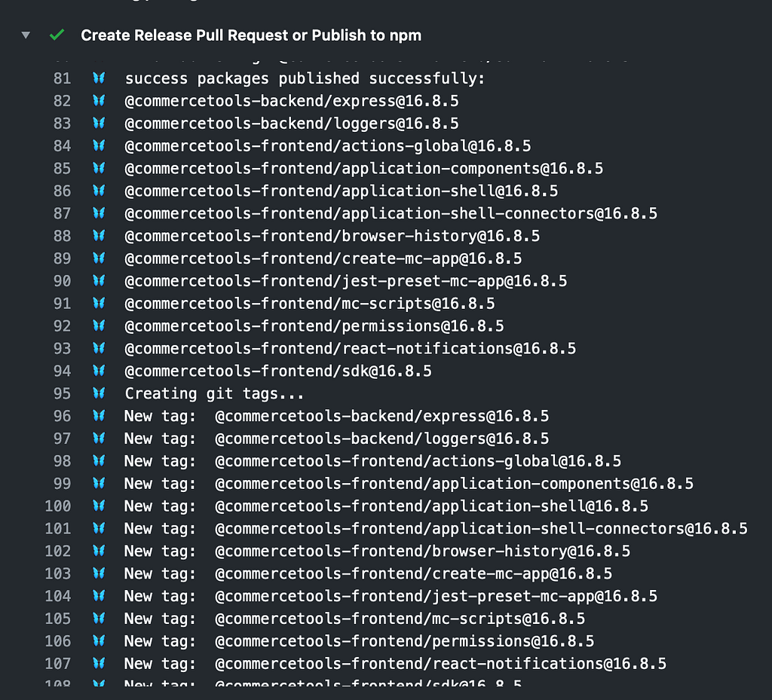Click the butterfly icon on line 92
This screenshot has height=700, width=772.
point(99,326)
